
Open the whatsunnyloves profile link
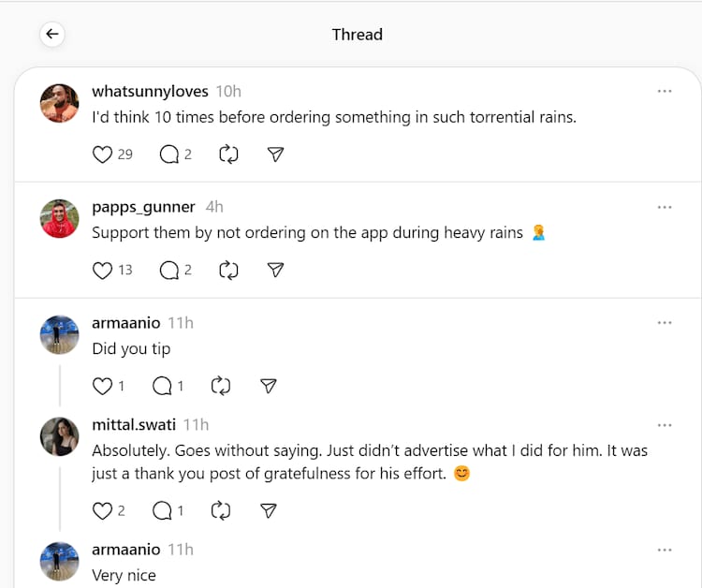(x=150, y=92)
